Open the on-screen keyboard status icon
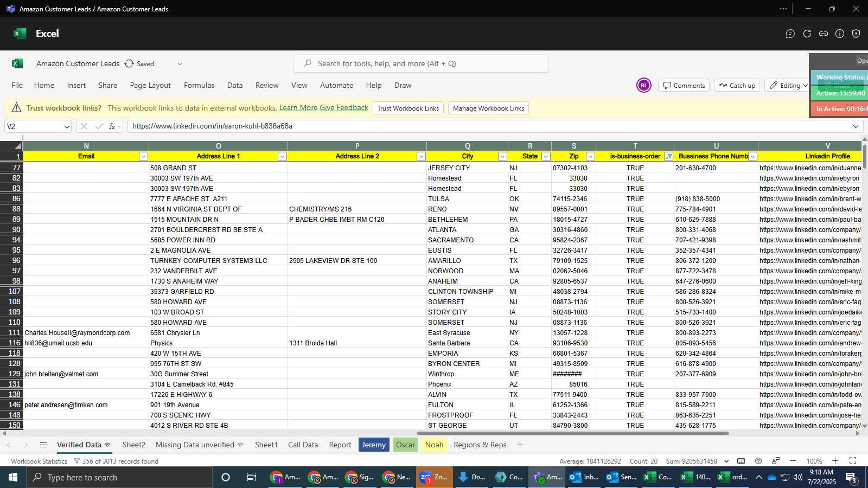The image size is (868, 488). tap(741, 461)
